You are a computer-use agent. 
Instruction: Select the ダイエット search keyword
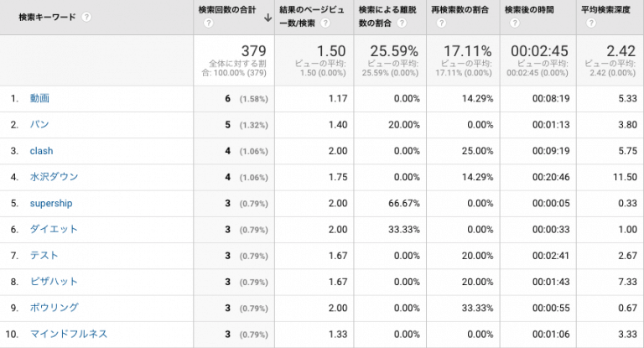click(x=54, y=229)
